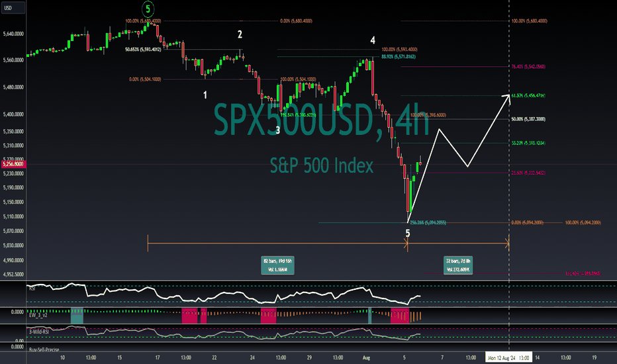Select the white wave 4 label
Screen dimensions: 617x364
coord(373,40)
